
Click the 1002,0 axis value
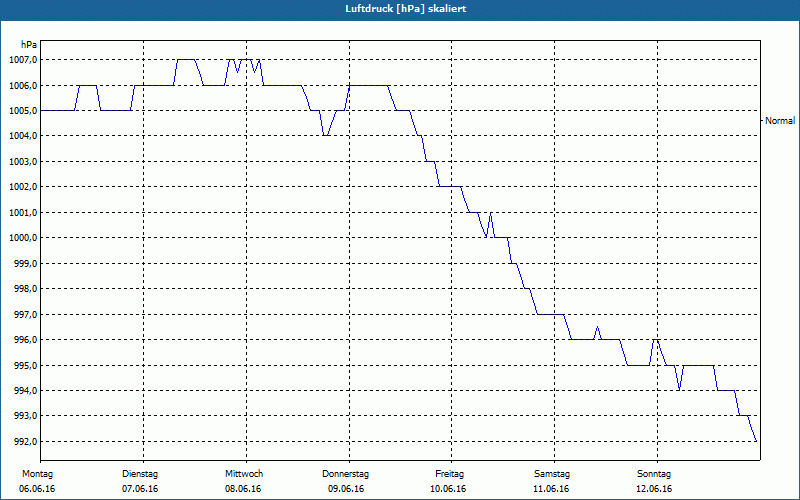23,187
